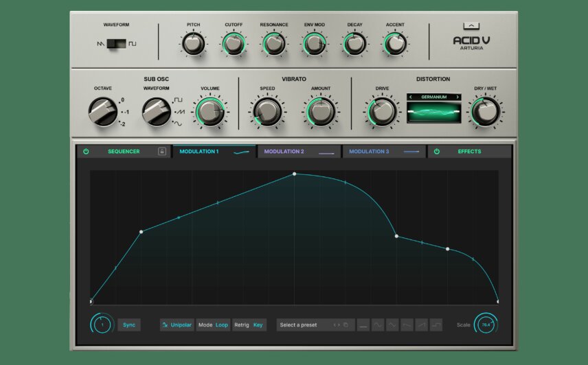
Task: Switch to the Modulation 3 tab
Action: point(384,152)
